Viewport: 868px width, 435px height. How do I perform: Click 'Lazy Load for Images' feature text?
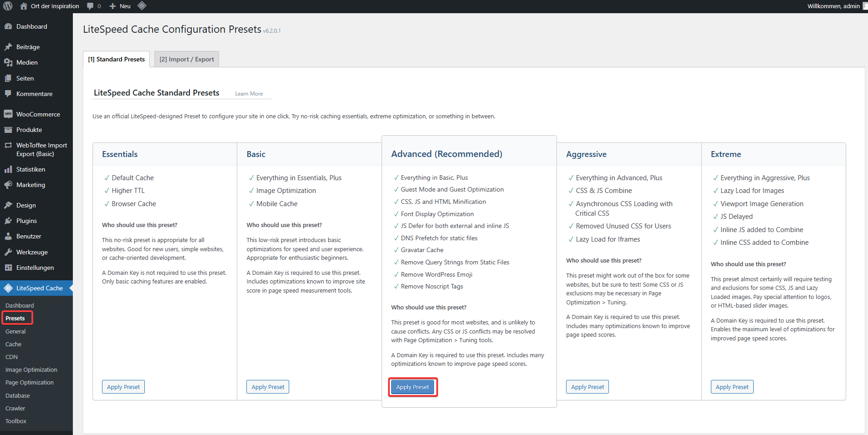(752, 191)
